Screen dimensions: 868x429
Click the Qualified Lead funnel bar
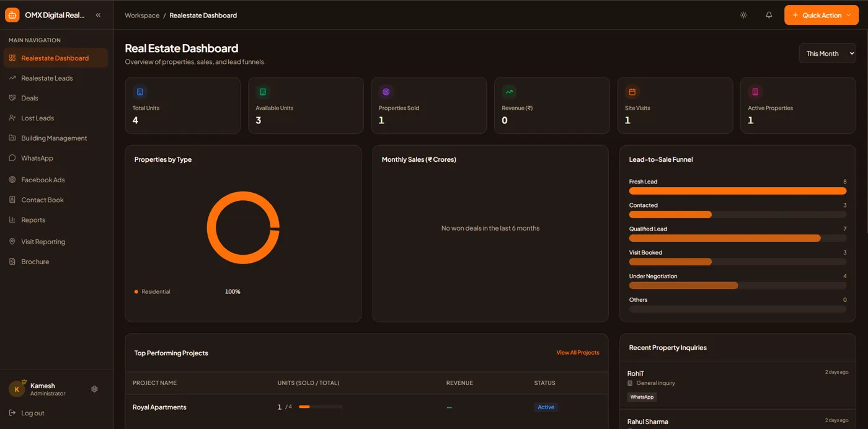click(x=725, y=238)
